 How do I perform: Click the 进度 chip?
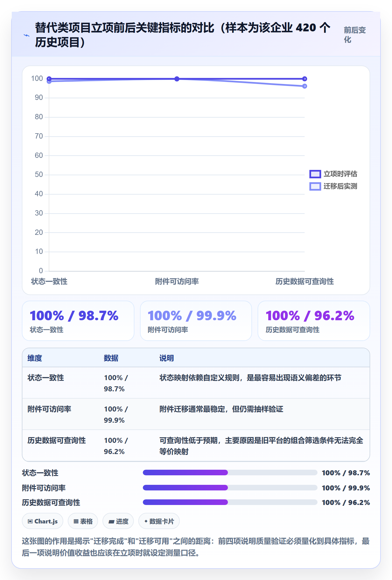click(x=118, y=521)
